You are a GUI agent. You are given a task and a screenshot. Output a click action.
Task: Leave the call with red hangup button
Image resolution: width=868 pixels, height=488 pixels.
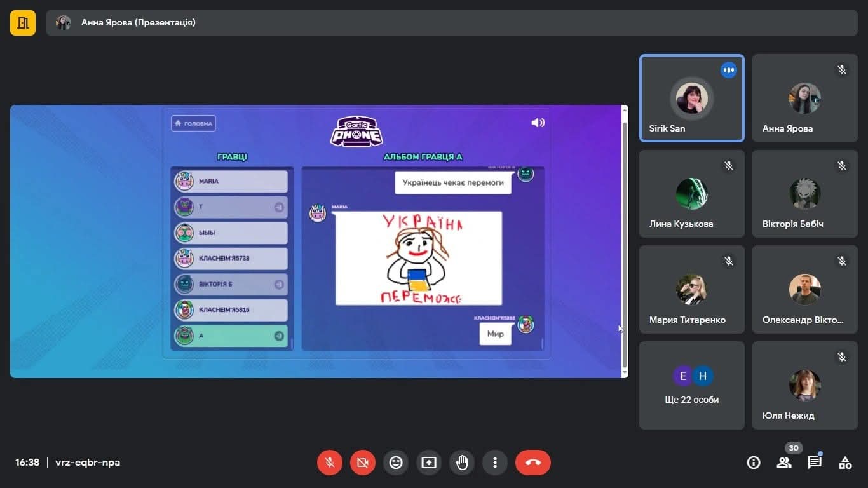pyautogui.click(x=532, y=463)
